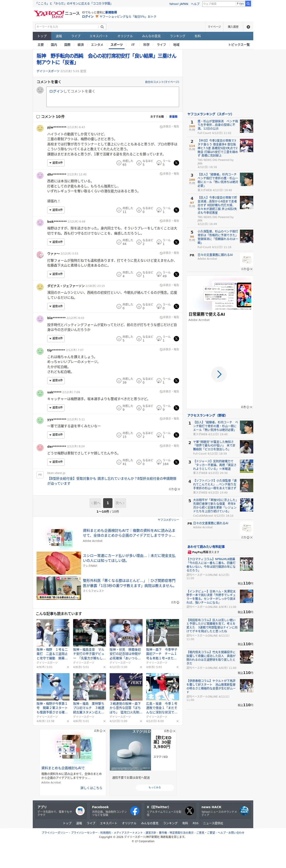
Task: Share der******** comment on X
Action: pyautogui.click(x=176, y=462)
